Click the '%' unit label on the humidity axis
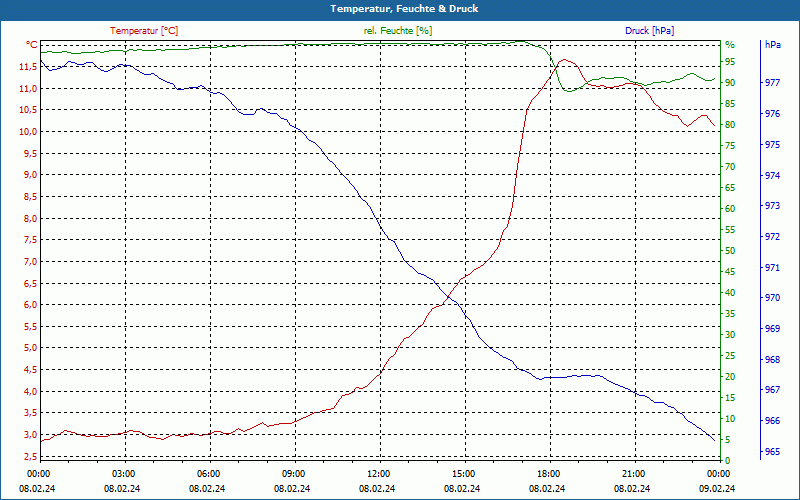The height and width of the screenshot is (500, 800). 730,45
